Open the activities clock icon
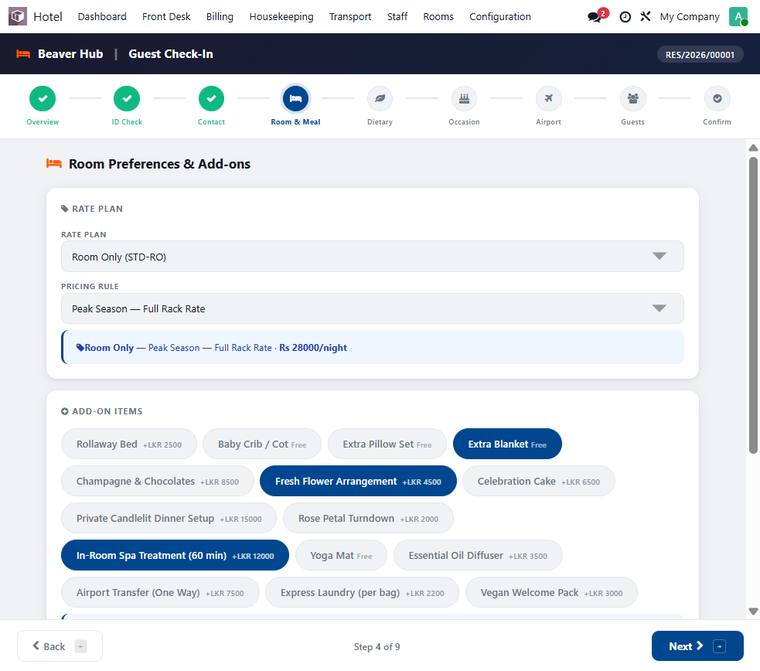 [625, 17]
